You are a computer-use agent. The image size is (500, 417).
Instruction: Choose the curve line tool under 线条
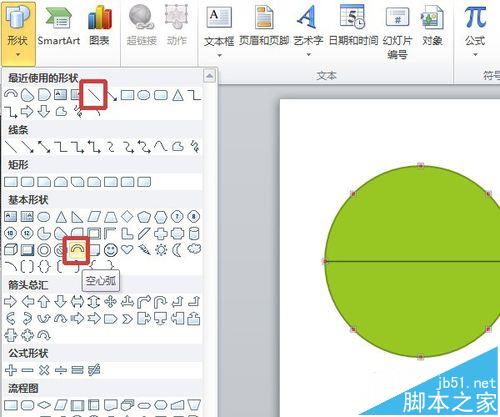pos(161,147)
